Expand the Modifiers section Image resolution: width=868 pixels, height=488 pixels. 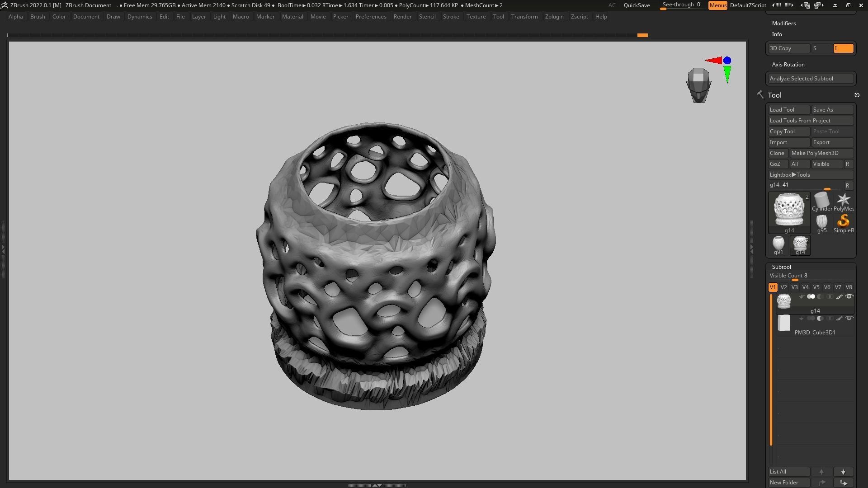783,23
